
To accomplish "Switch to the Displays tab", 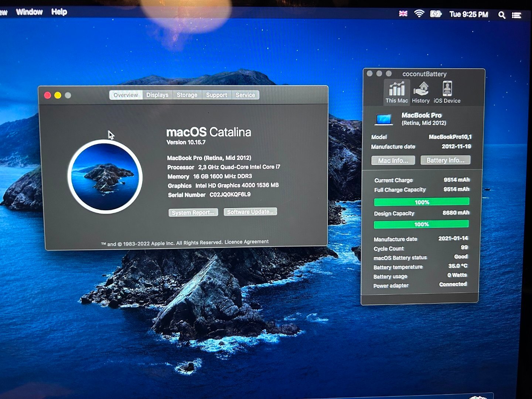I will [157, 95].
